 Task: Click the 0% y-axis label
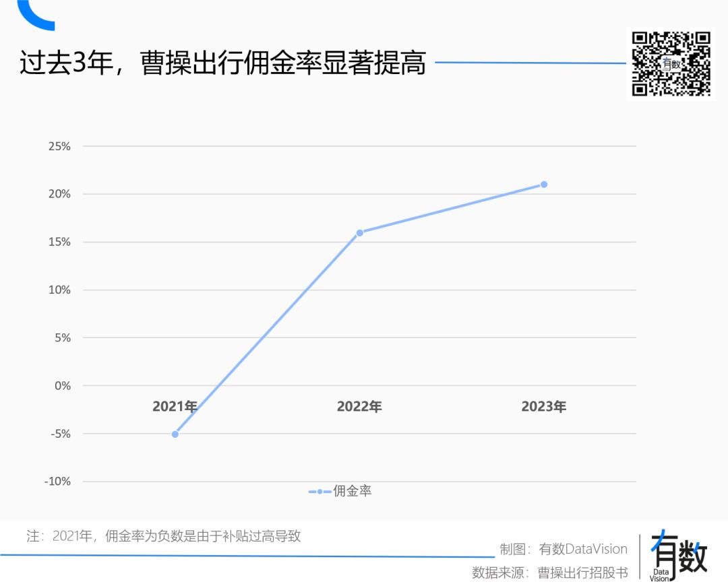click(63, 386)
